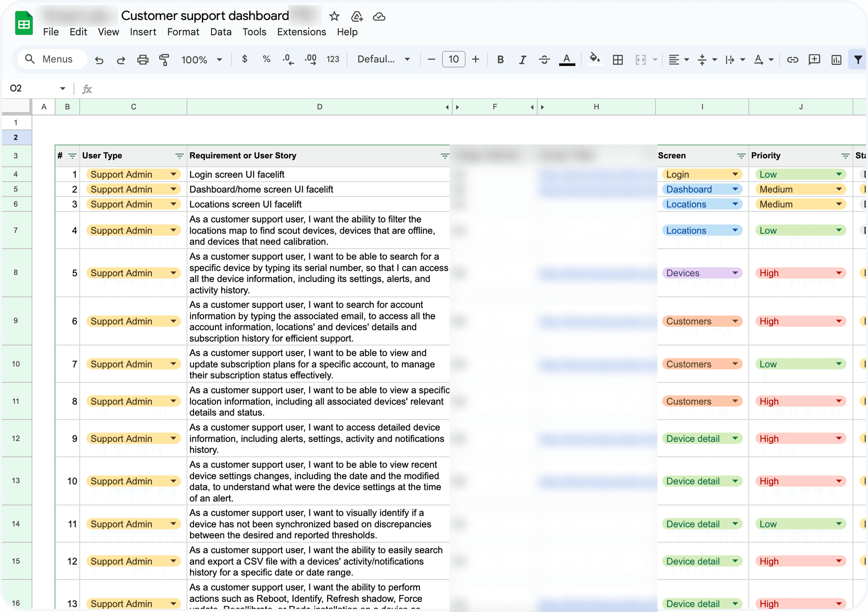Increase font size with plus button
Viewport: 868px width, 612px height.
click(475, 59)
